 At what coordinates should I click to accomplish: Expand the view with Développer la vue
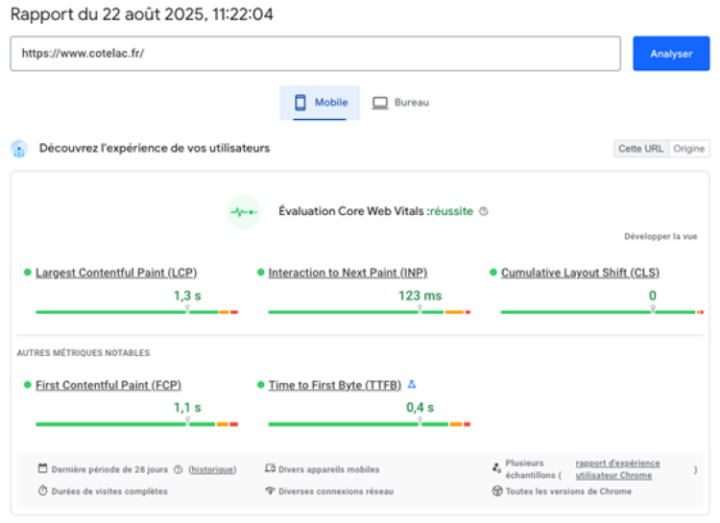click(x=660, y=236)
